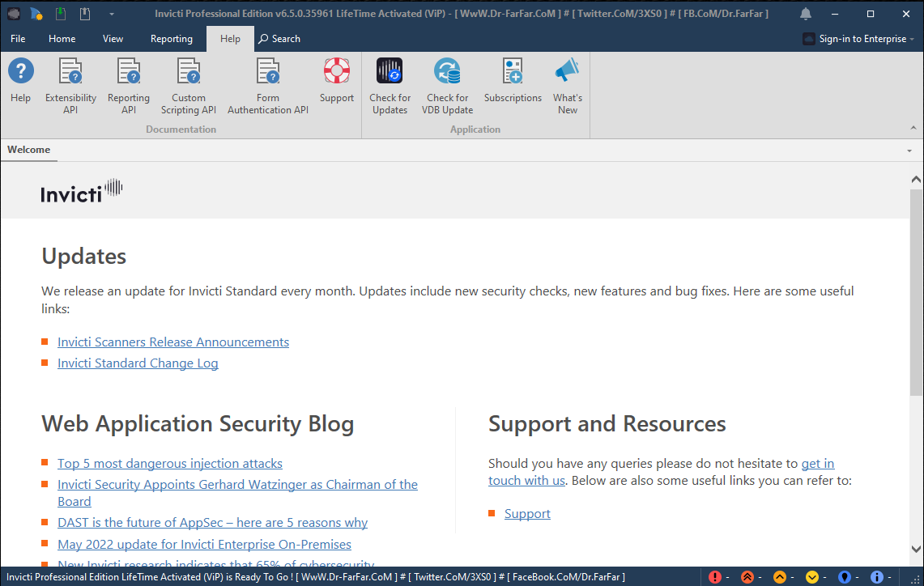Open Top 5 most dangerous injection attacks
Screen dimensions: 924x586
[170, 464]
